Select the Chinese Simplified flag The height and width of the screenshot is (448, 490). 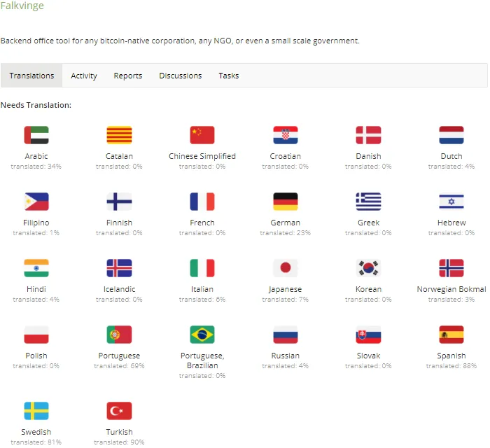click(202, 135)
